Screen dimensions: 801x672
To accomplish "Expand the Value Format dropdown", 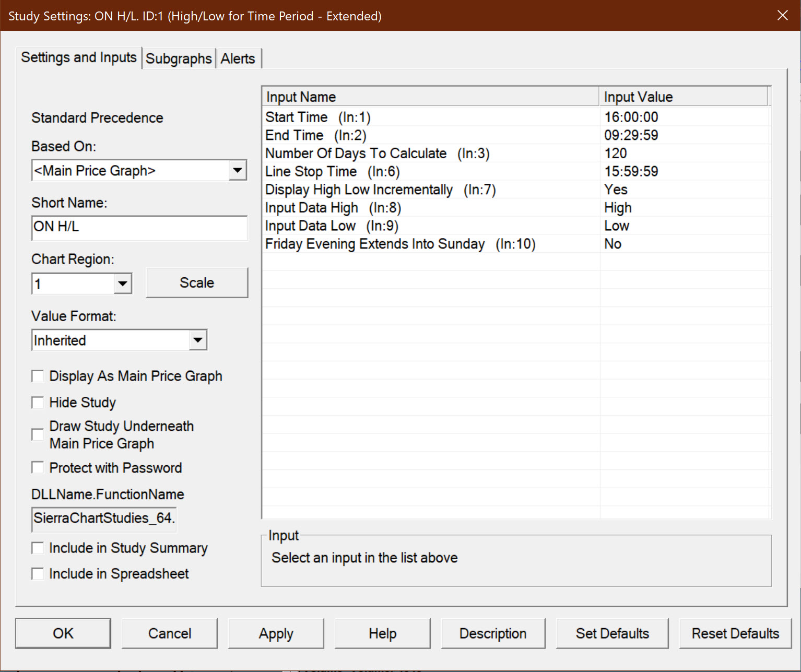I will tap(197, 340).
